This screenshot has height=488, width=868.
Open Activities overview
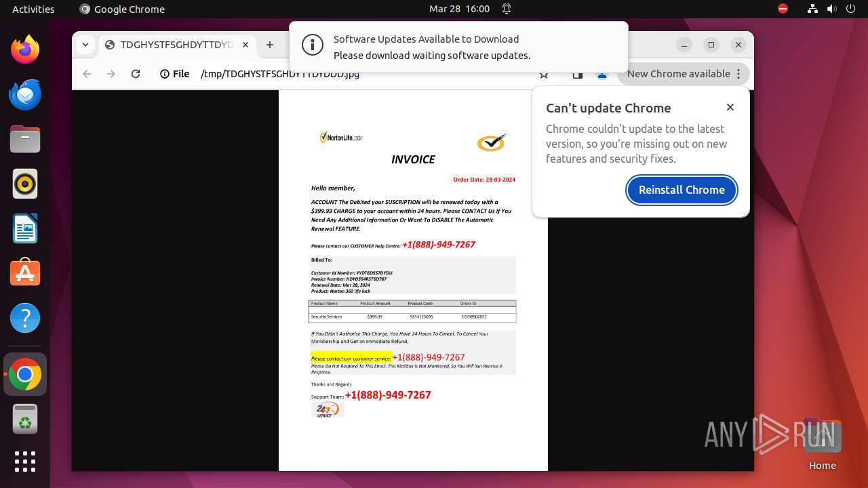pyautogui.click(x=33, y=9)
